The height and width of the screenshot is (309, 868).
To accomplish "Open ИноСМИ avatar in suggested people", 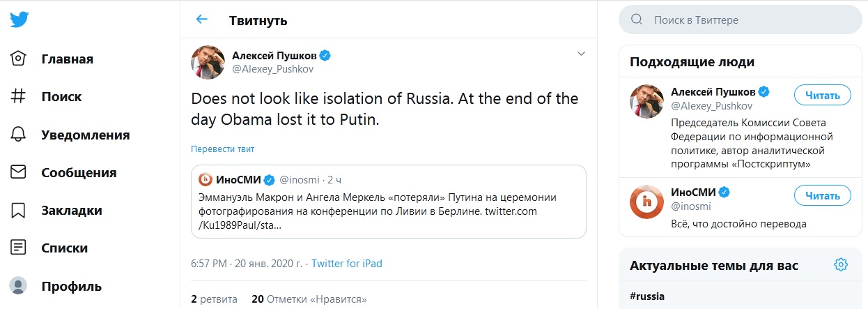I will coord(647,203).
